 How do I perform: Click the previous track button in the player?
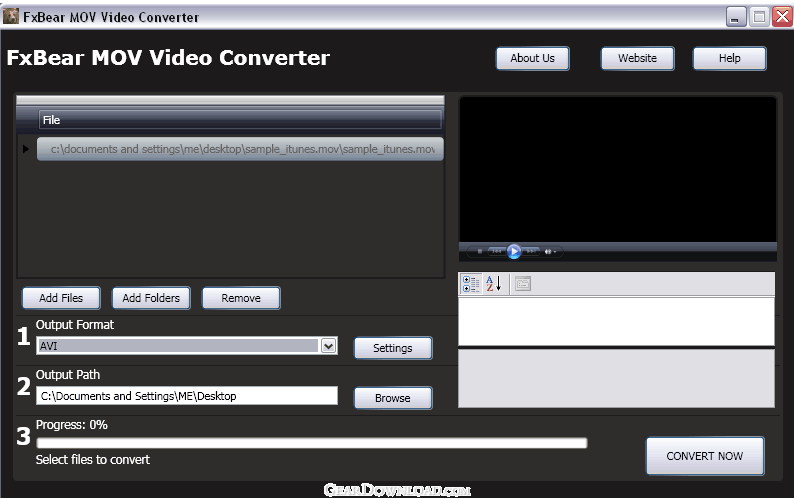(497, 251)
